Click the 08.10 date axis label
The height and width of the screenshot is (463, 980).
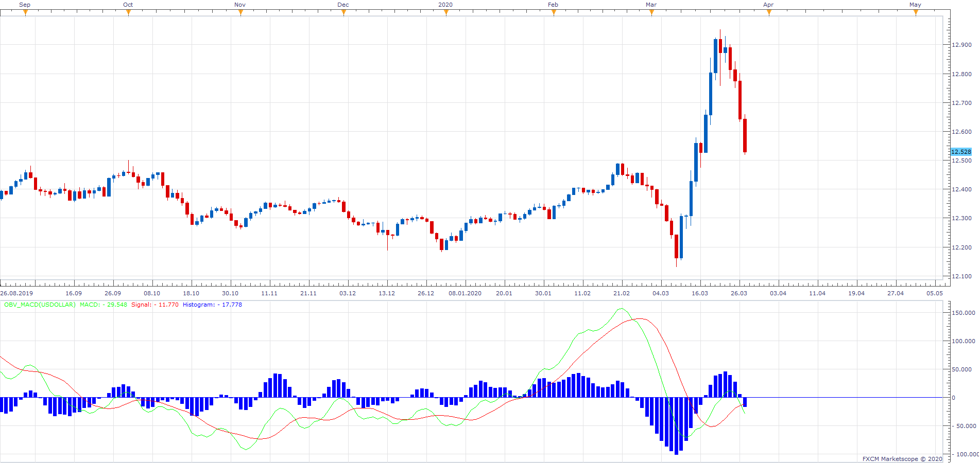152,293
